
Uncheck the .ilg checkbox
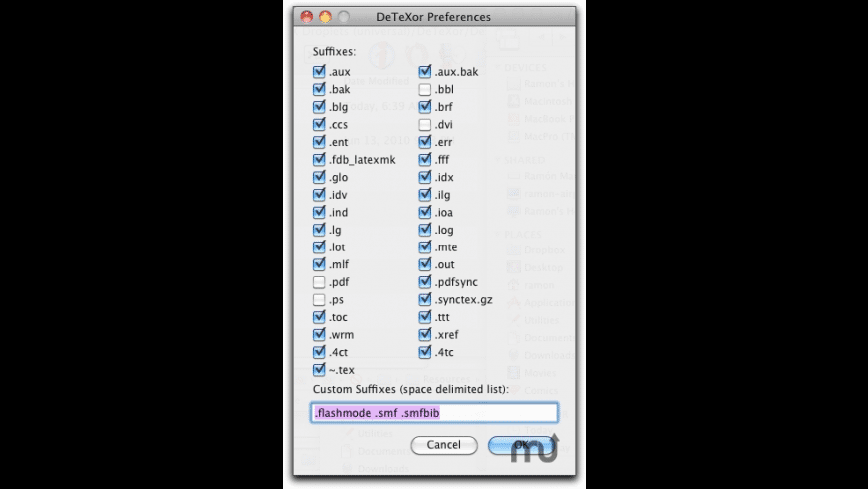tap(425, 195)
